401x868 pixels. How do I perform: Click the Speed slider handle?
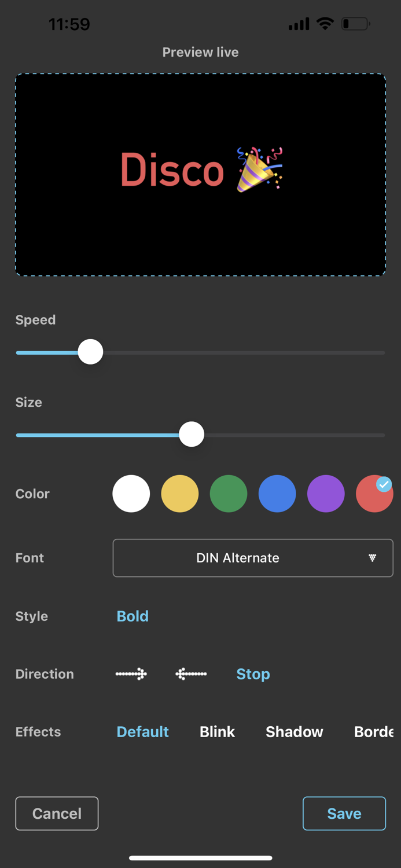pyautogui.click(x=90, y=352)
